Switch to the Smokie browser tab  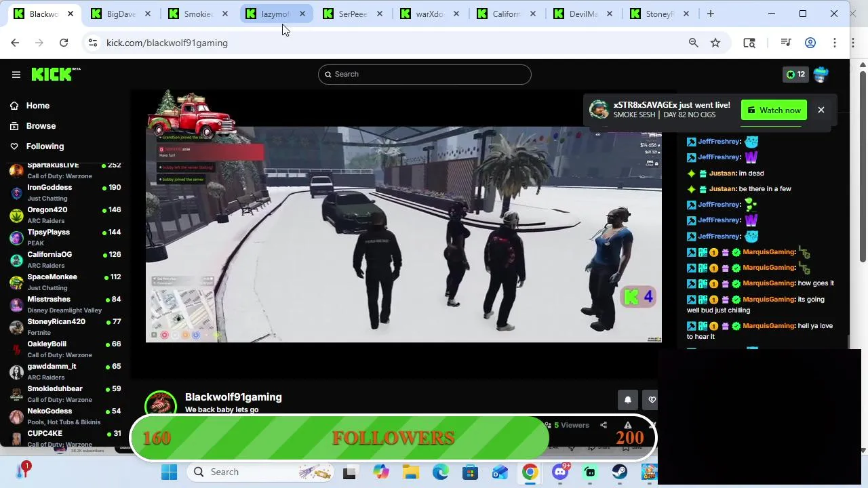(199, 14)
